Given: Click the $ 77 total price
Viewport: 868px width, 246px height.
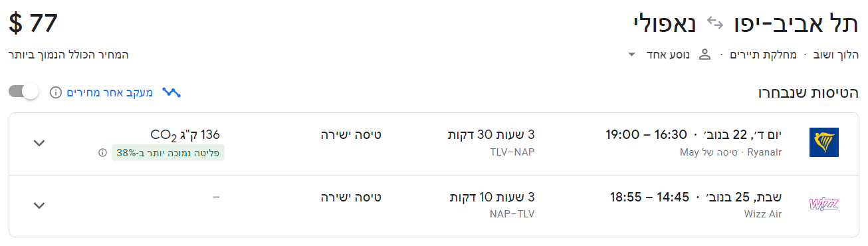Looking at the screenshot, I should (x=34, y=23).
